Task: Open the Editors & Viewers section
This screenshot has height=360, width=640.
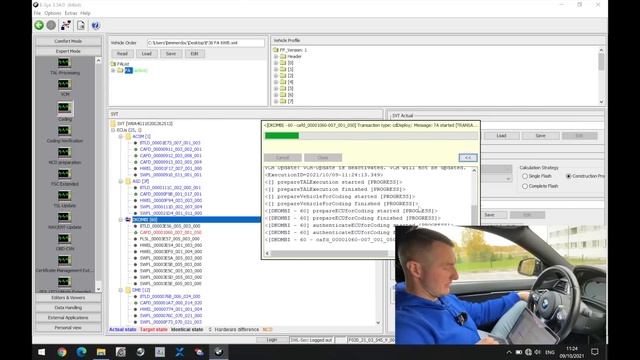Action: click(68, 298)
